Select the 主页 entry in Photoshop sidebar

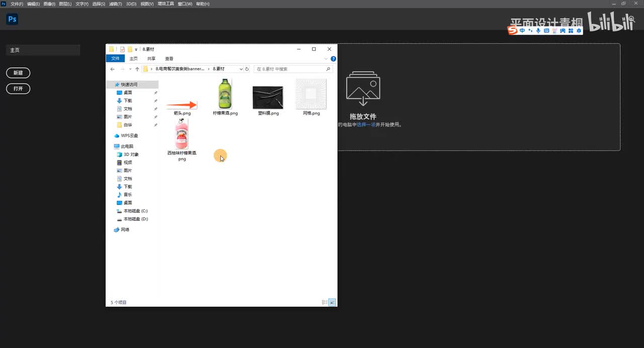pos(43,50)
